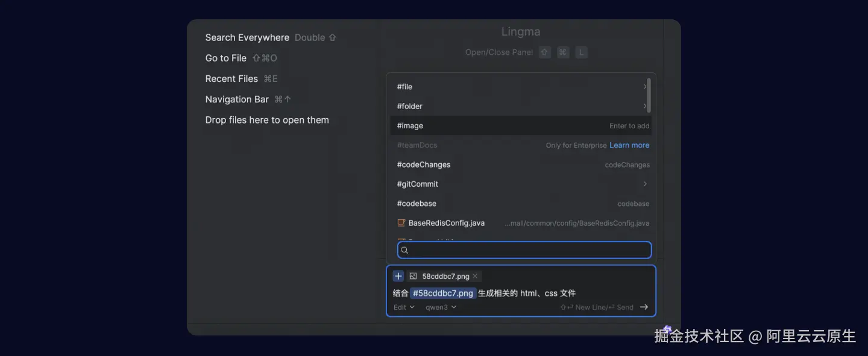
Task: Open the Learn more enterprise link
Action: click(629, 145)
